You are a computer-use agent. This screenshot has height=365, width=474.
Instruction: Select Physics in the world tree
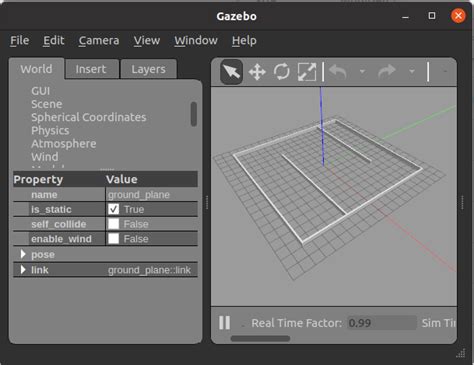click(50, 131)
